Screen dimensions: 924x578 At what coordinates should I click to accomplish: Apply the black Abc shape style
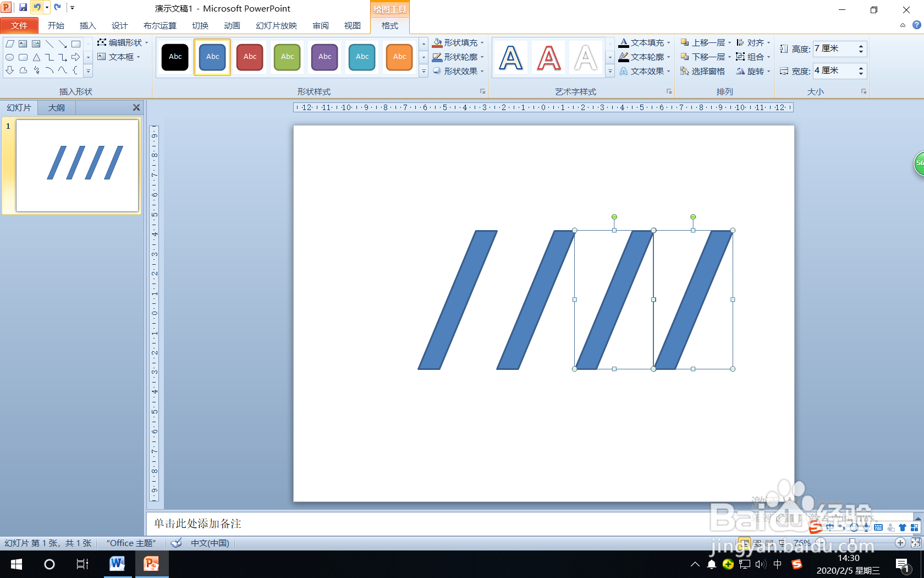pyautogui.click(x=175, y=57)
